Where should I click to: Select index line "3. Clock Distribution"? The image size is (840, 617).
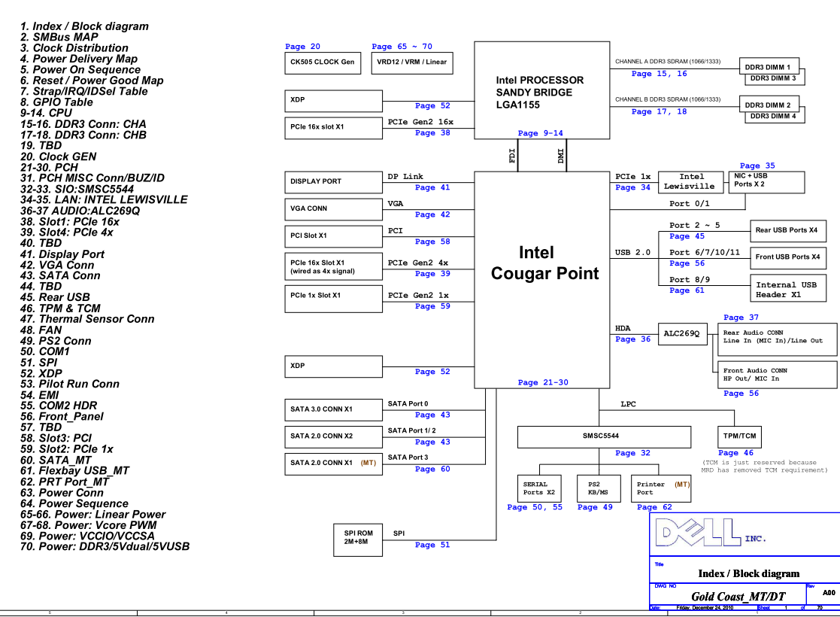coord(74,47)
